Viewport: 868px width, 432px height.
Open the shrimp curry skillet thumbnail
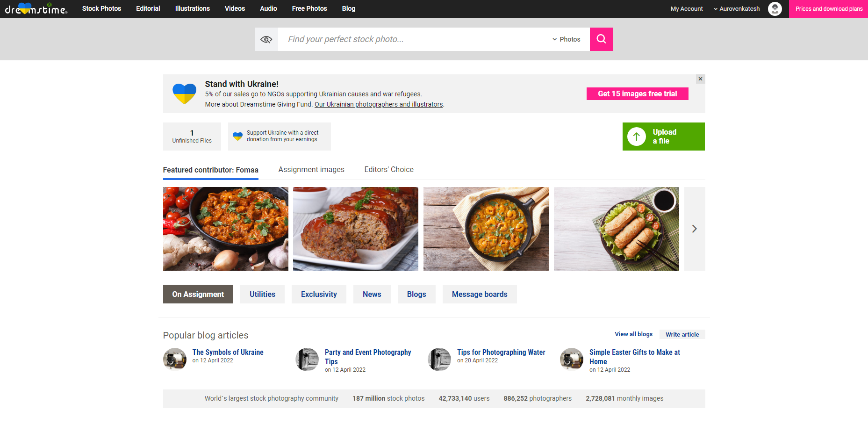point(486,229)
